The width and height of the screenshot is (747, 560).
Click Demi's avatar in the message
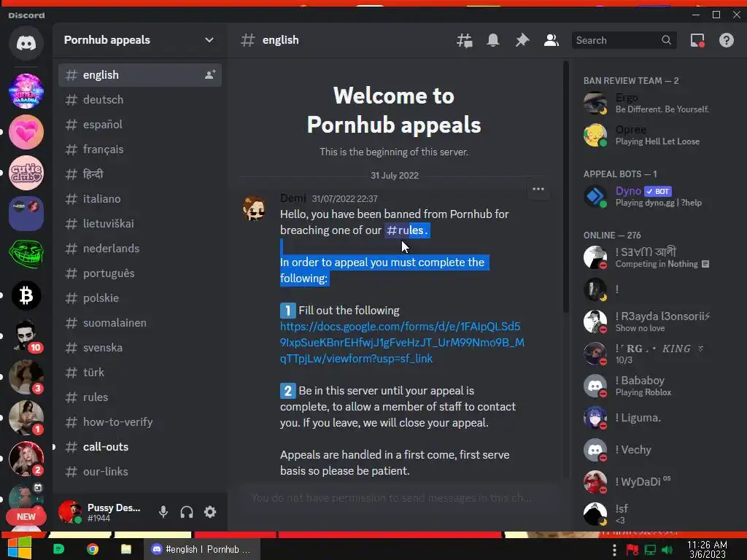(x=254, y=208)
